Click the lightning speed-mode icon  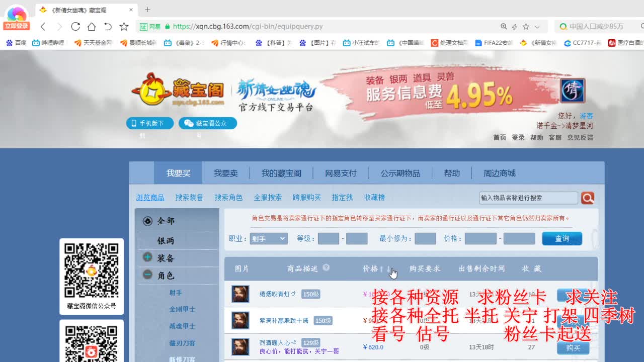tap(515, 27)
